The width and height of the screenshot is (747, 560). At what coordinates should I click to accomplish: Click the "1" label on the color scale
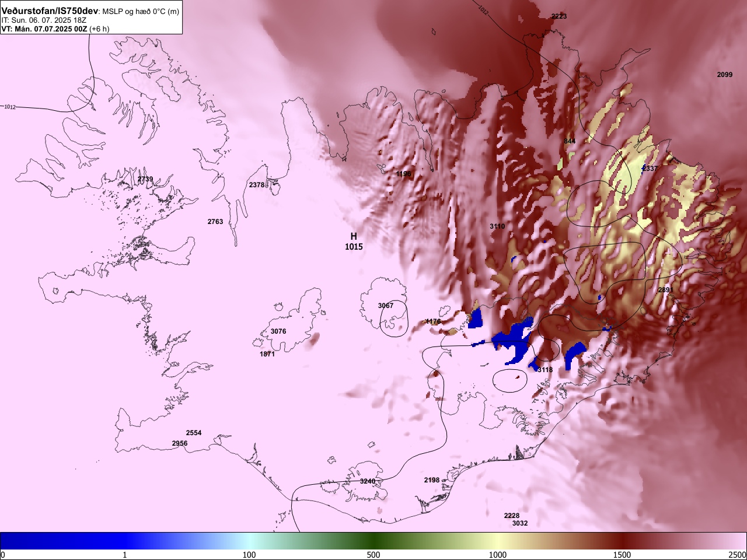coord(125,555)
